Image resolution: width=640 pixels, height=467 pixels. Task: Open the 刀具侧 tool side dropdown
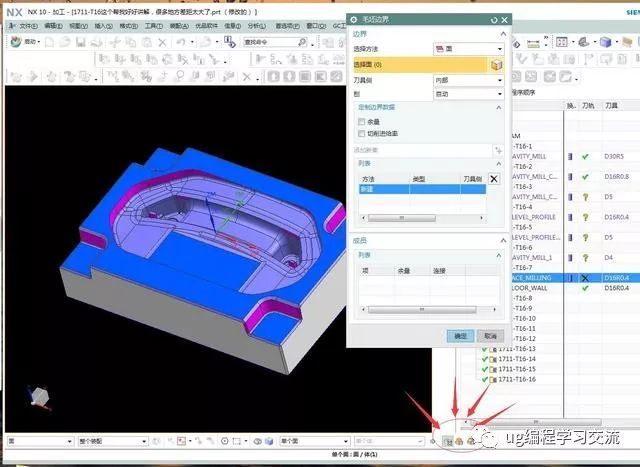[468, 80]
